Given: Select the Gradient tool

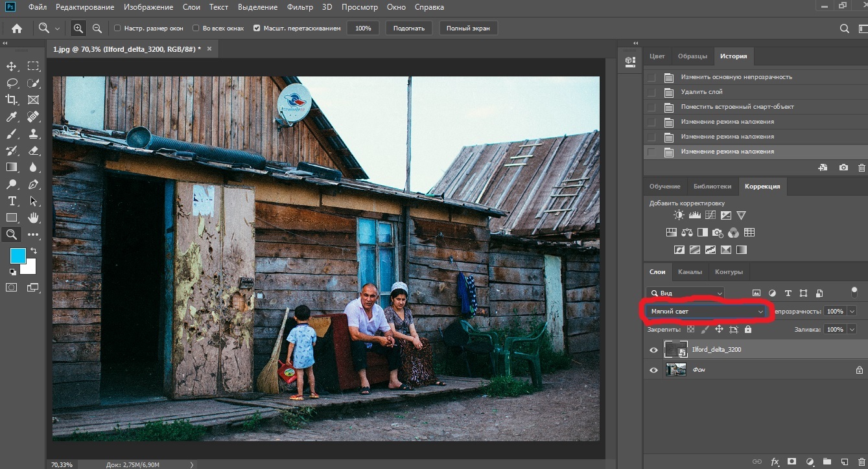Looking at the screenshot, I should click(x=12, y=167).
